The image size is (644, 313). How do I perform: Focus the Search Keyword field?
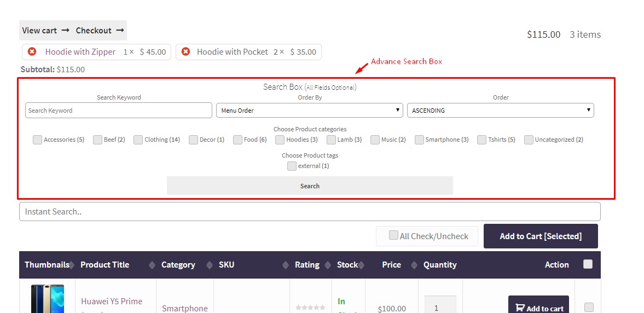[119, 111]
